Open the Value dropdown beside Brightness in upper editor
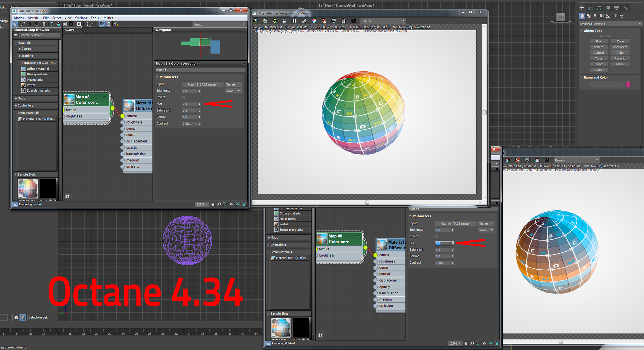Screen dimensions: 644x350 [233, 91]
